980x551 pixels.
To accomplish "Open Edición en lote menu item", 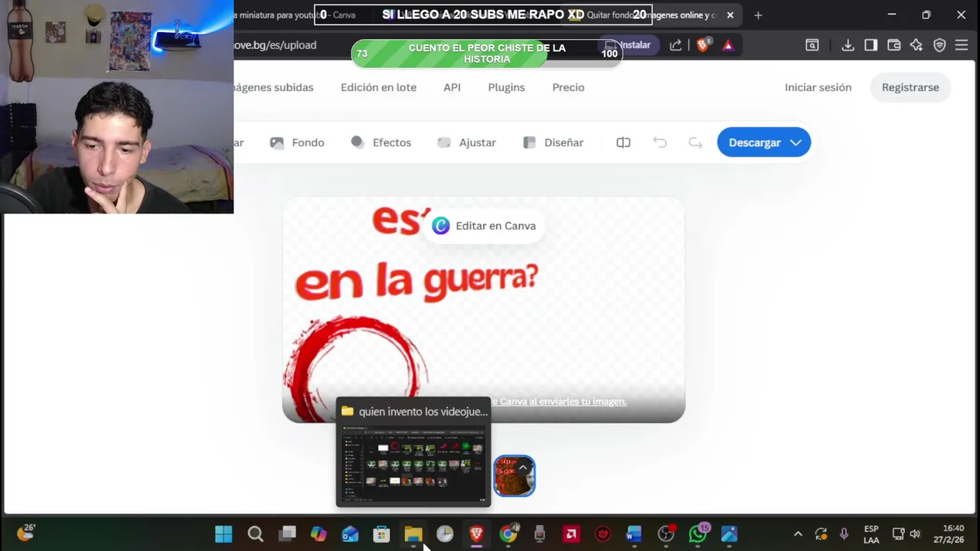I will [378, 87].
